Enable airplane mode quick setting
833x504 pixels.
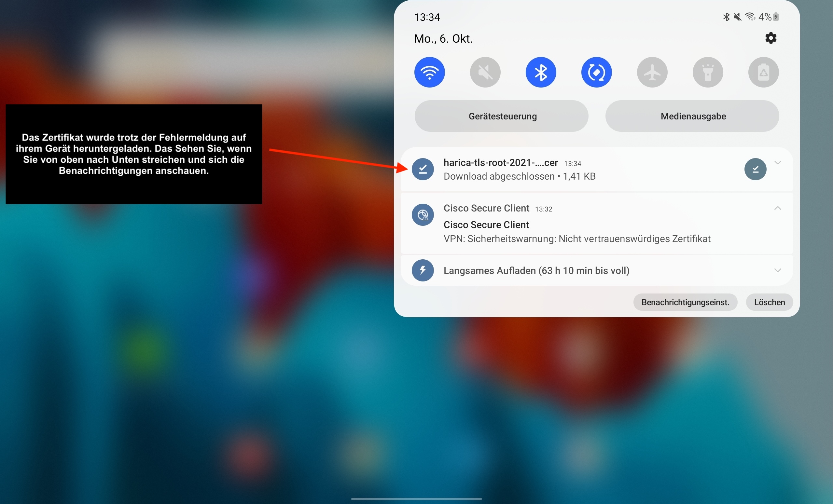coord(652,72)
